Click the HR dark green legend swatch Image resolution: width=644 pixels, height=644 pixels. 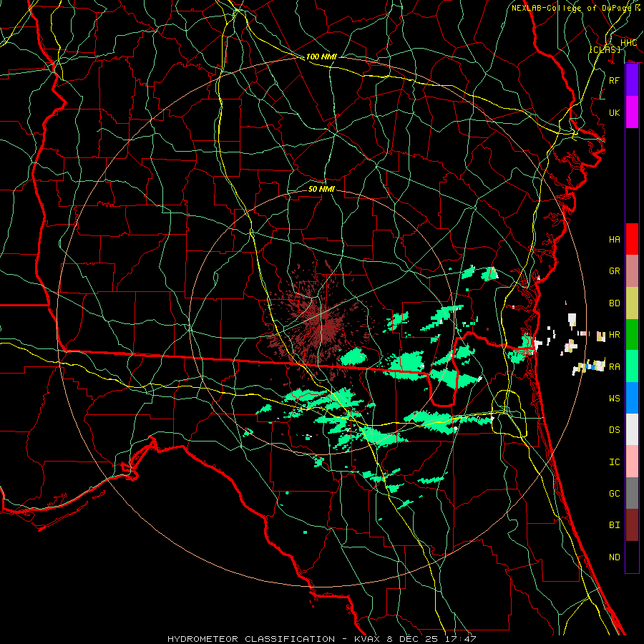tap(632, 334)
